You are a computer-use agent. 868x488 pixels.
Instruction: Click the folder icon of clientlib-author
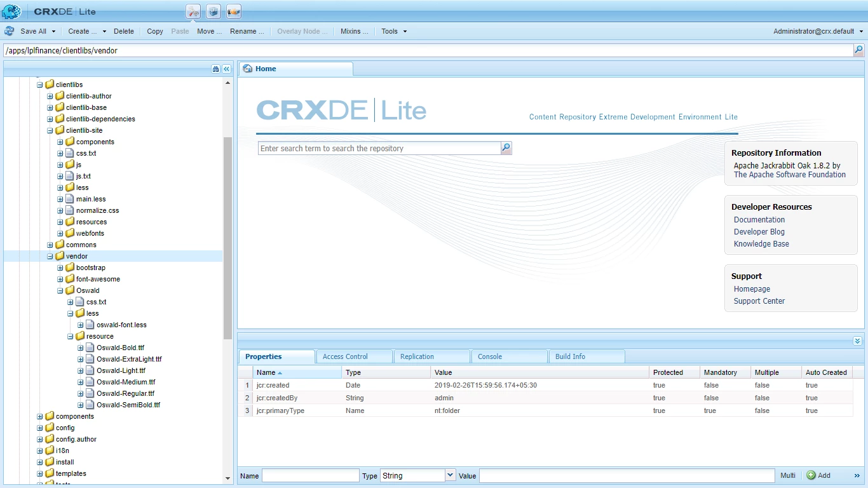click(60, 96)
